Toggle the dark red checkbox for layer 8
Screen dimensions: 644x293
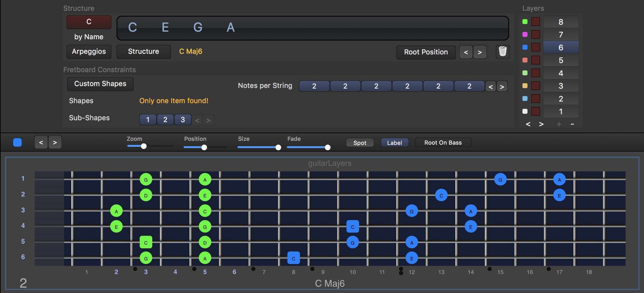(535, 22)
